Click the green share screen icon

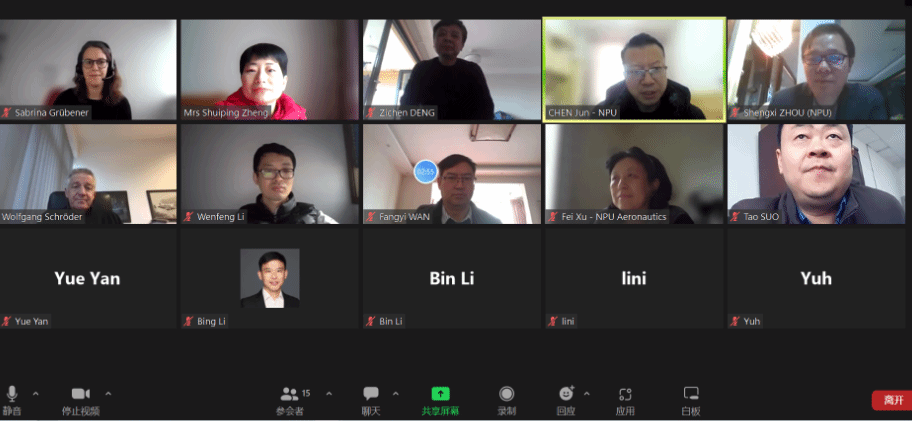coord(440,394)
